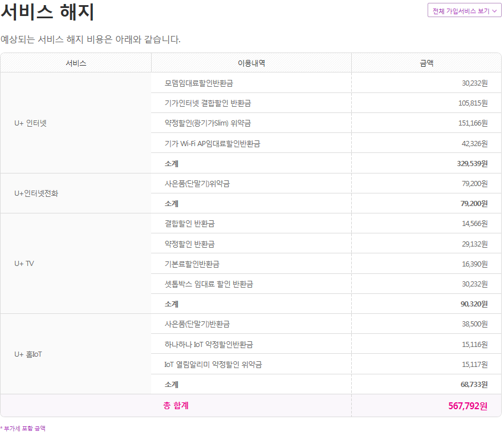Select the U+ 홈IoT service cell

point(29,354)
